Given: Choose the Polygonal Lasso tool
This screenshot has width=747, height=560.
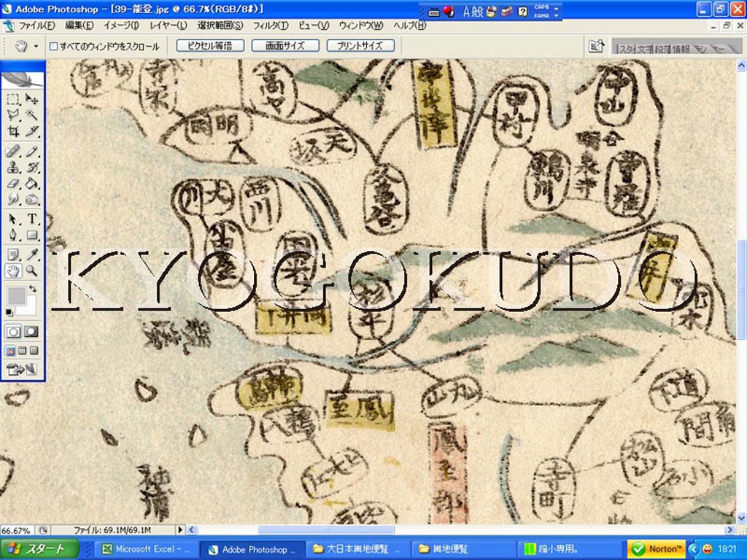Looking at the screenshot, I should tap(13, 114).
